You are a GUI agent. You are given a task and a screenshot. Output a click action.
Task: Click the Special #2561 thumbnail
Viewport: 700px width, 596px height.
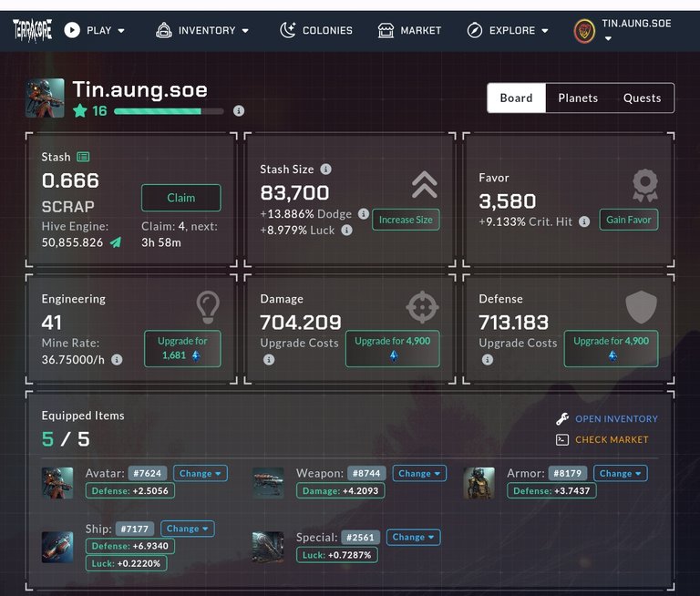pyautogui.click(x=268, y=547)
